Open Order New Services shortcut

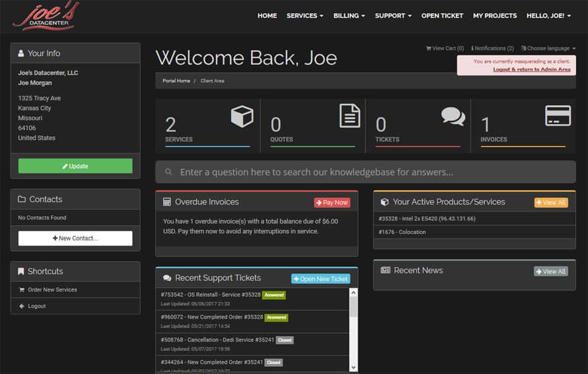(x=75, y=289)
